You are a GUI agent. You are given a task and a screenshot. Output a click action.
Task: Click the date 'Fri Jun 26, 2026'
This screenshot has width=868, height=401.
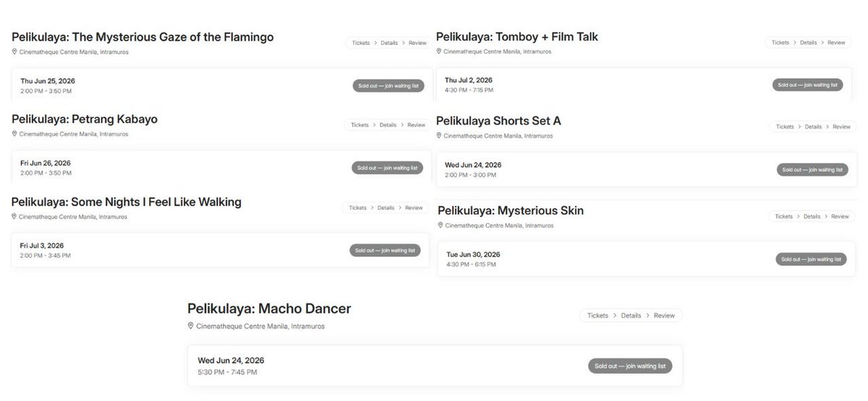(x=46, y=163)
